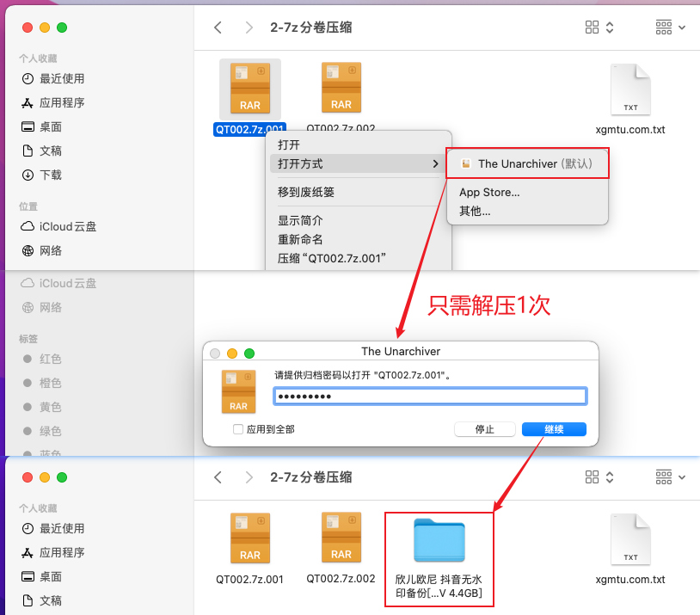700x615 pixels.
Task: Open 应用程序 in the lower Finder window sidebar
Action: (x=52, y=553)
